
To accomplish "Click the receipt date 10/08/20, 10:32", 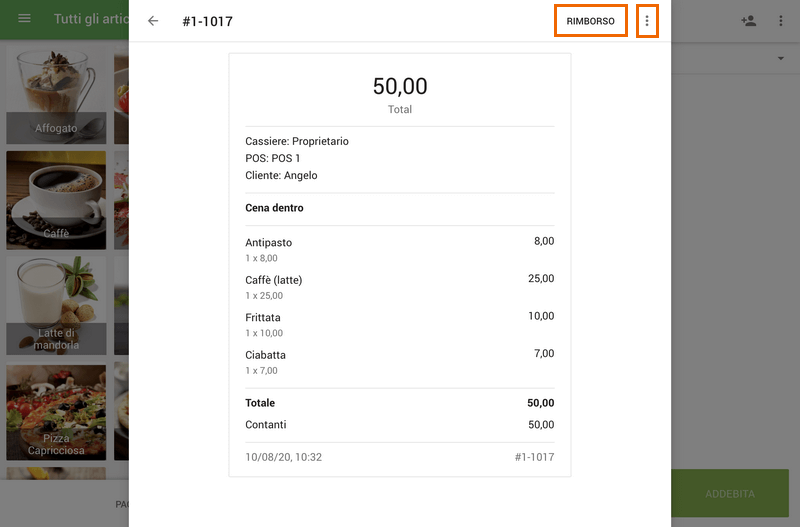I will coord(284,457).
